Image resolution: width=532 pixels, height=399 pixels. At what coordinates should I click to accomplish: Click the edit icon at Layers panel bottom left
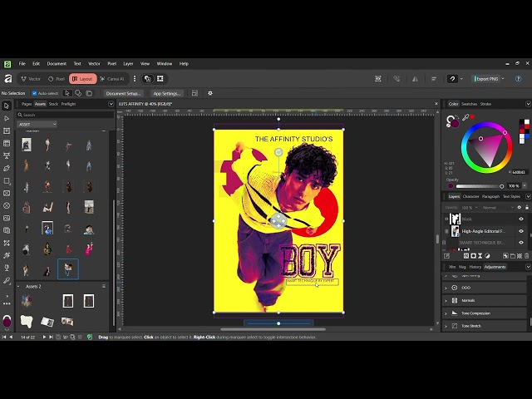click(447, 256)
